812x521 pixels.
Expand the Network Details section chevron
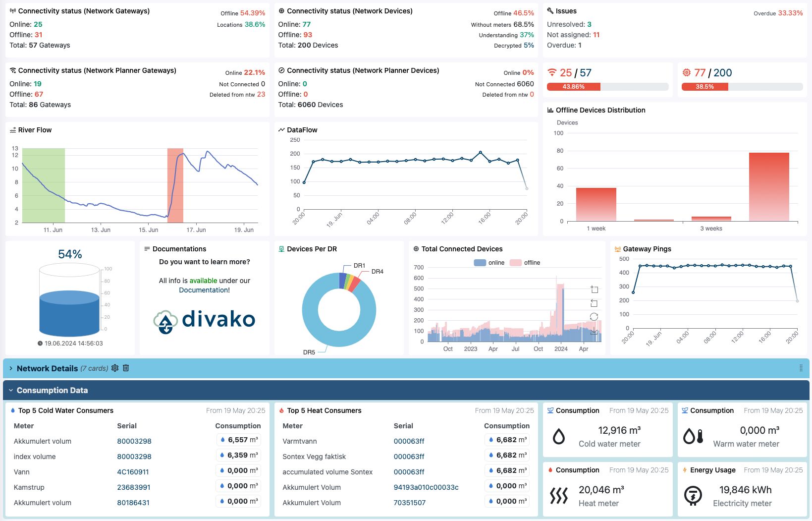click(11, 368)
